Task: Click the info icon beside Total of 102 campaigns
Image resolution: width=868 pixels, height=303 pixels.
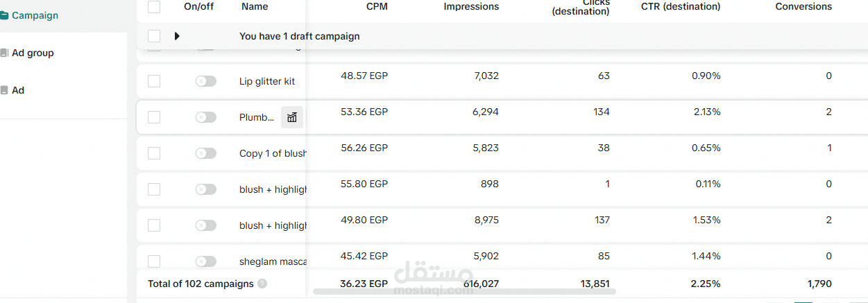Action: click(x=262, y=284)
